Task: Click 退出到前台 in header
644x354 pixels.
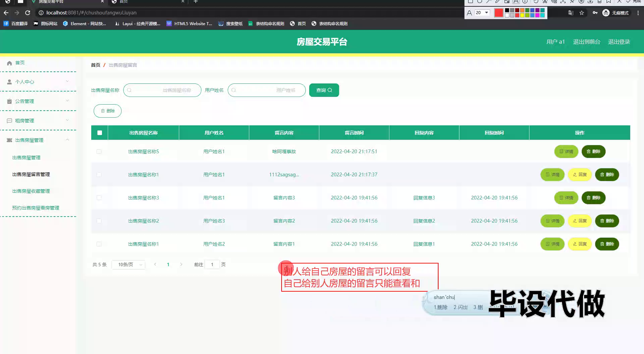Action: 587,42
